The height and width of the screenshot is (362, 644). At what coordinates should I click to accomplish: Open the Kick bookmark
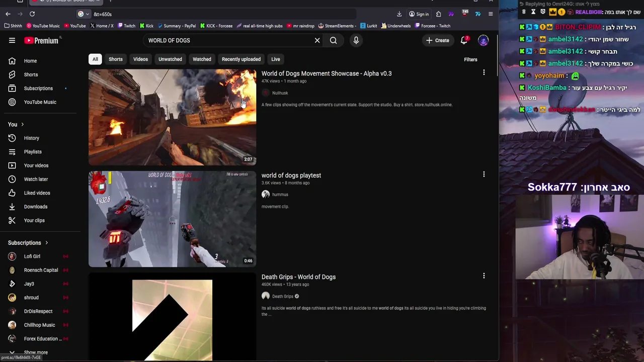click(x=146, y=26)
